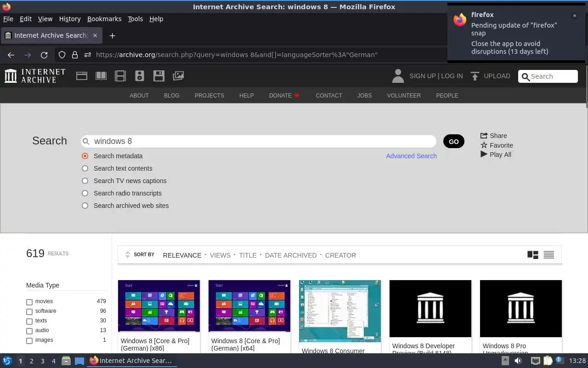Select Search radio transcripts option
The image size is (588, 368).
[85, 193]
